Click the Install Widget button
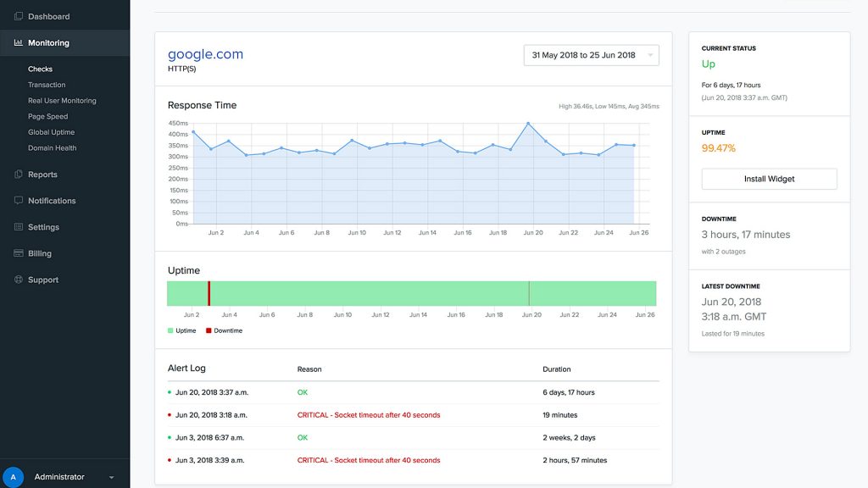The height and width of the screenshot is (488, 868). 768,179
